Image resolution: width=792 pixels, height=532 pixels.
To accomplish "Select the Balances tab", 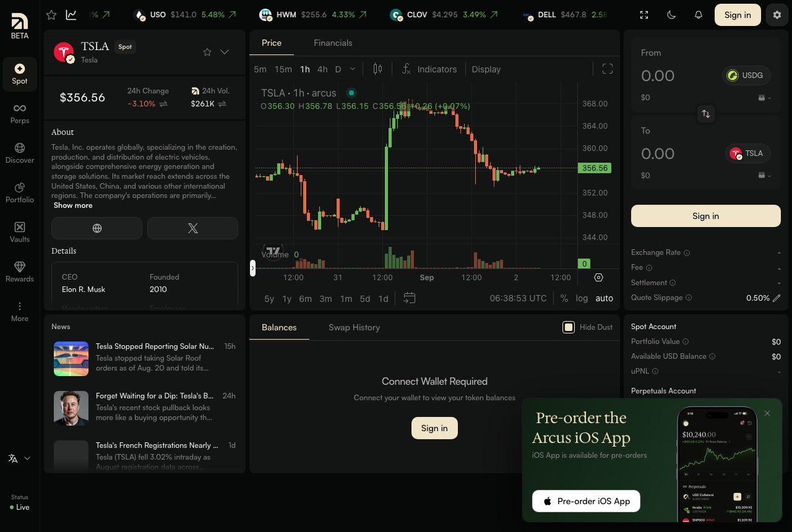I will [279, 327].
